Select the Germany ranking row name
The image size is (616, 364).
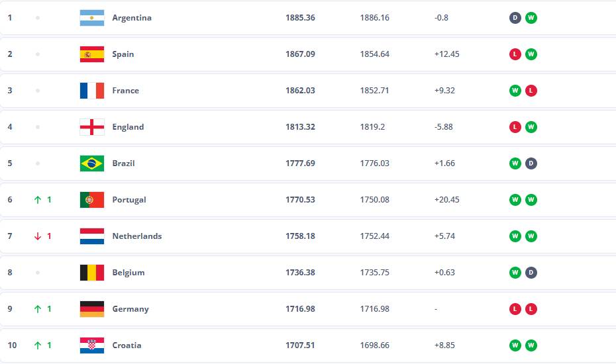(x=130, y=309)
